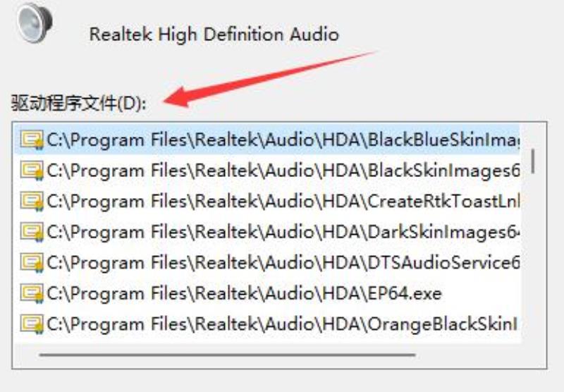Image resolution: width=564 pixels, height=392 pixels.
Task: Click the Realtek speaker device icon
Action: (35, 23)
